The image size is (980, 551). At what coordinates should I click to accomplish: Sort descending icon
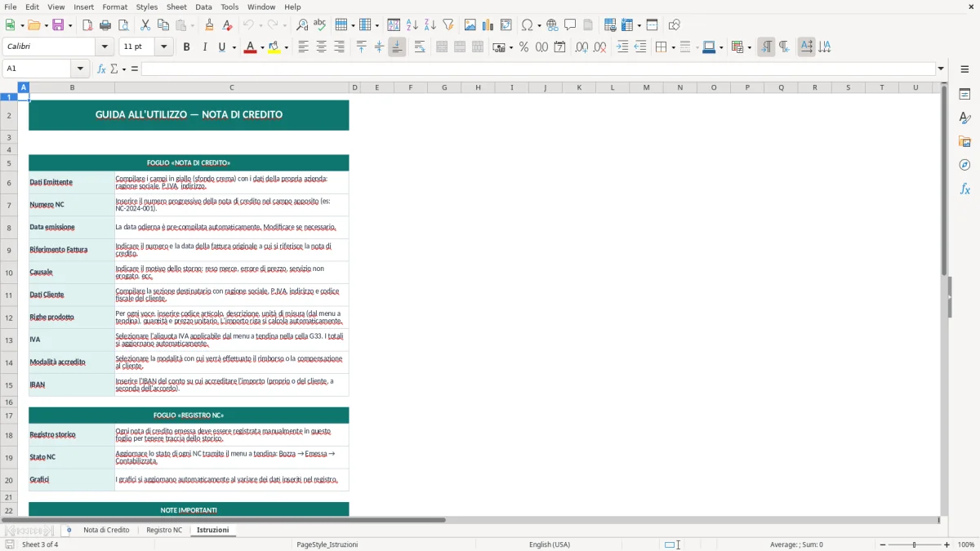pyautogui.click(x=430, y=25)
